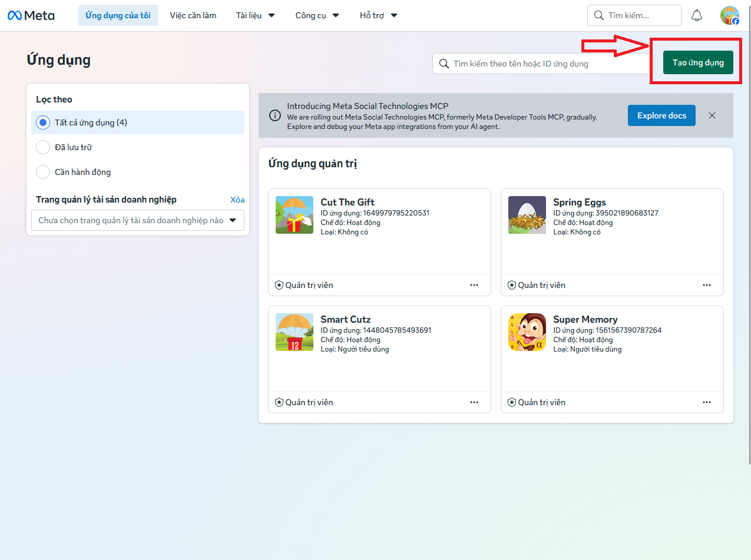The width and height of the screenshot is (751, 560).
Task: Click the admin shield icon under Super Memory
Action: pos(512,402)
